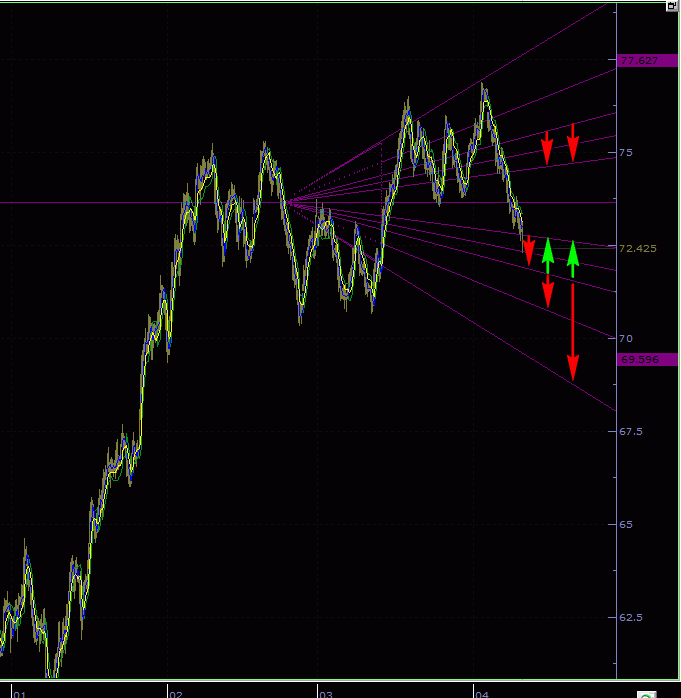
Task: Click the 65 price axis label
Action: click(626, 524)
